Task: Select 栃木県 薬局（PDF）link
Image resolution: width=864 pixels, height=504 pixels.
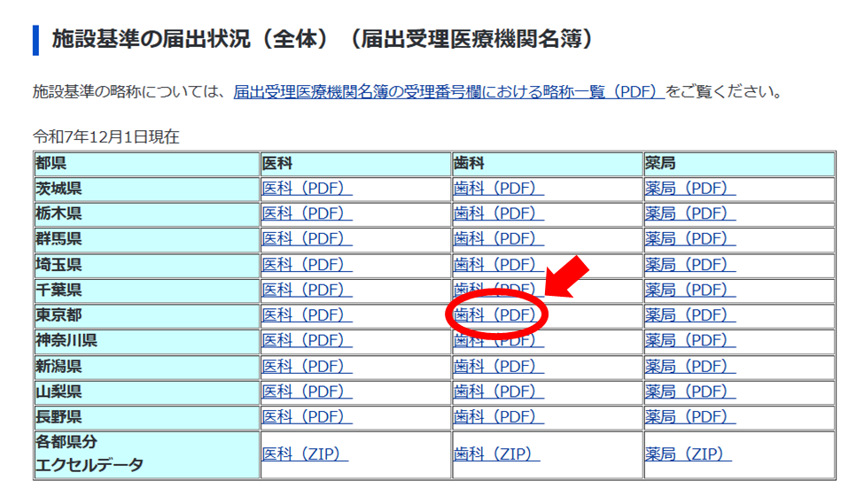Action: [689, 213]
